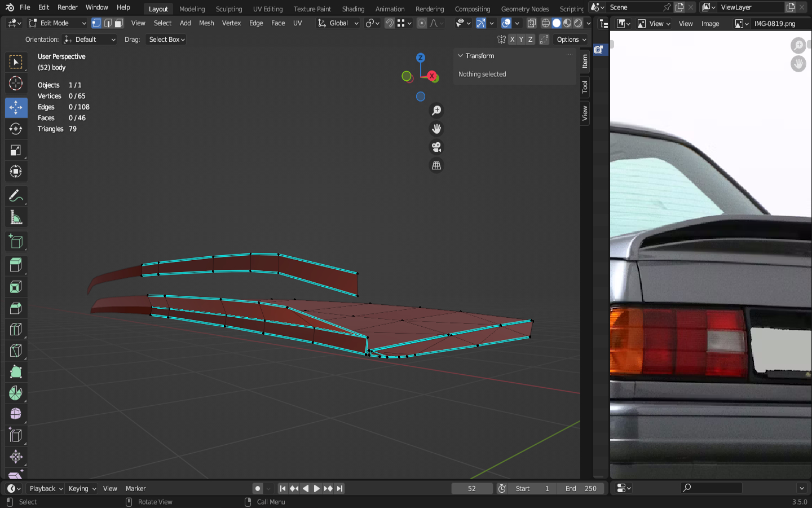This screenshot has width=812, height=508.
Task: Open the Edit Mode dropdown
Action: click(57, 23)
